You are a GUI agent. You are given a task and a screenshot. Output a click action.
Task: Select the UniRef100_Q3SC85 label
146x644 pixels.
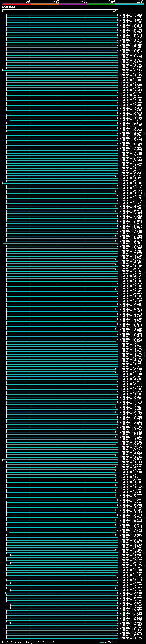pyautogui.click(x=131, y=22)
